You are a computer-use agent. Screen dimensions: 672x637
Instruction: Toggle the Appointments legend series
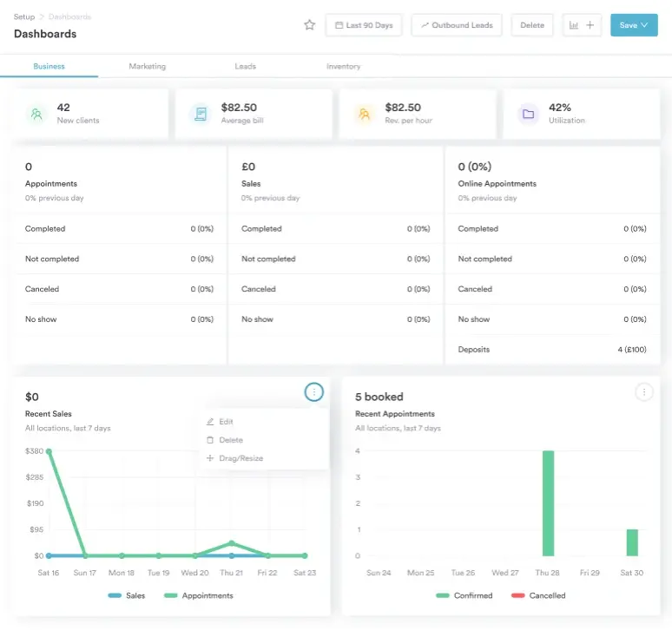198,595
